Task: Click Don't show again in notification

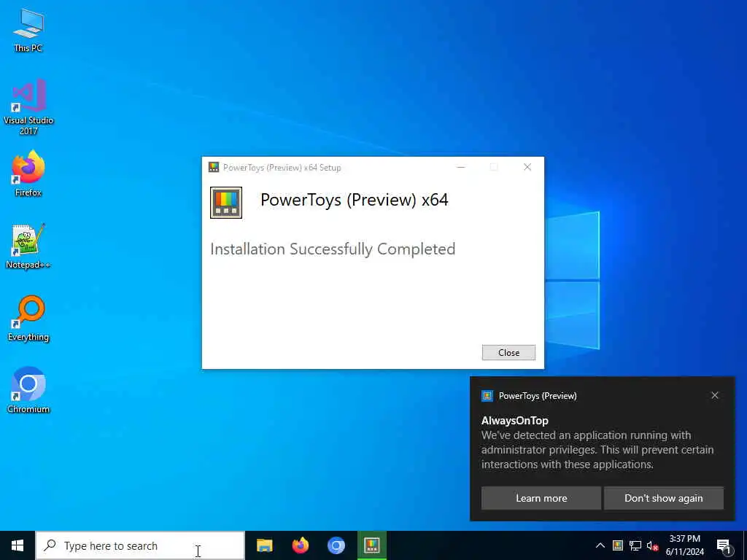Action: coord(664,498)
